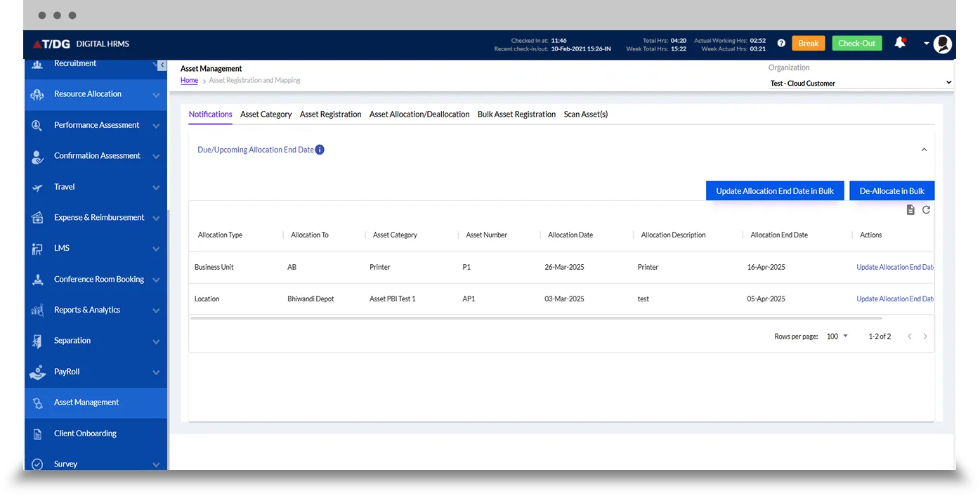The width and height of the screenshot is (980, 496).
Task: Open the help question mark icon
Action: pos(781,44)
